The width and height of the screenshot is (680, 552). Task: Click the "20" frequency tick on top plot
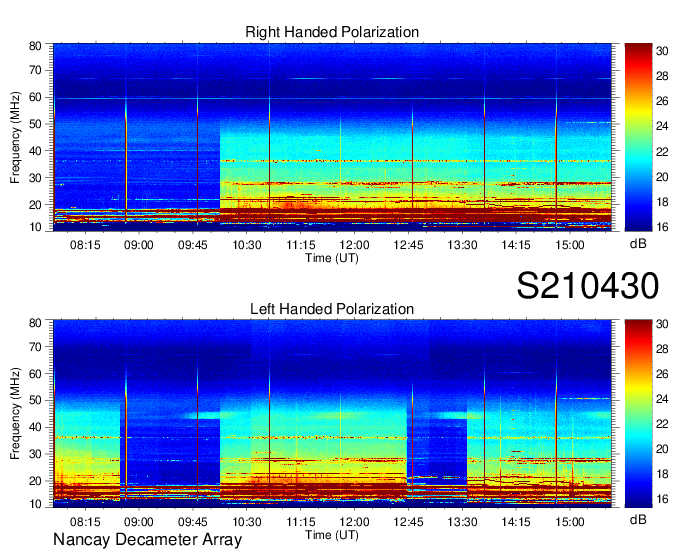click(x=35, y=205)
